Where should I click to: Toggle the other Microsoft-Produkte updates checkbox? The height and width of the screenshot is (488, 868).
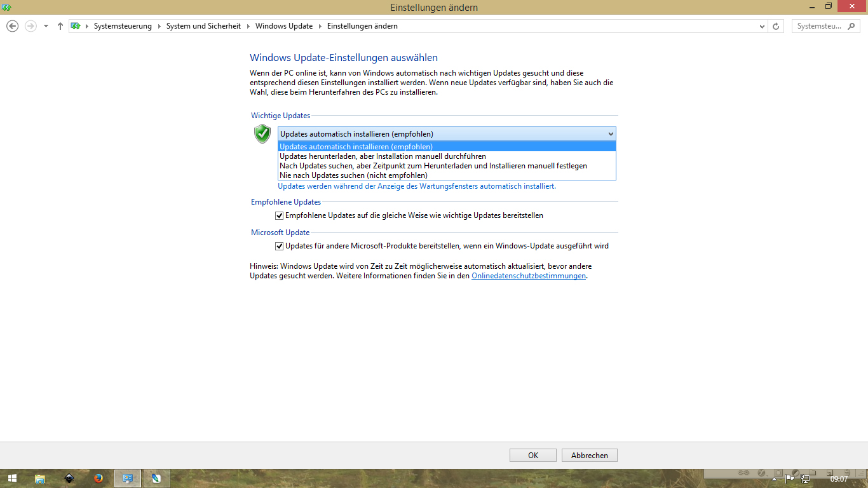click(279, 246)
